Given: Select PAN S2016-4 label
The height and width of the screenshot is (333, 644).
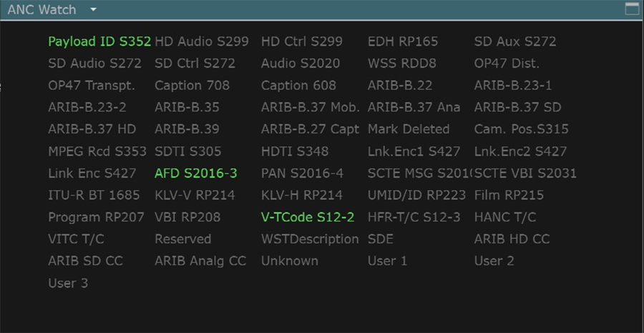Looking at the screenshot, I should coord(302,174).
